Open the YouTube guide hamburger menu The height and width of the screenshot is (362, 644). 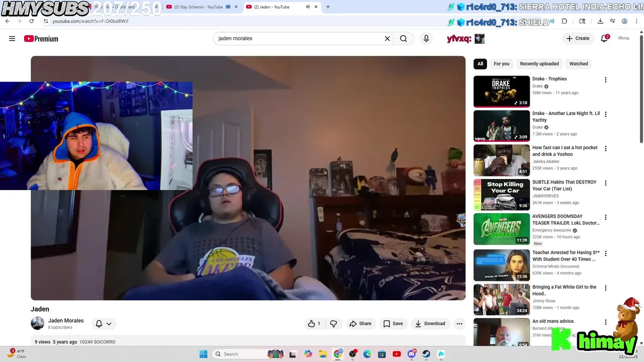tap(12, 39)
